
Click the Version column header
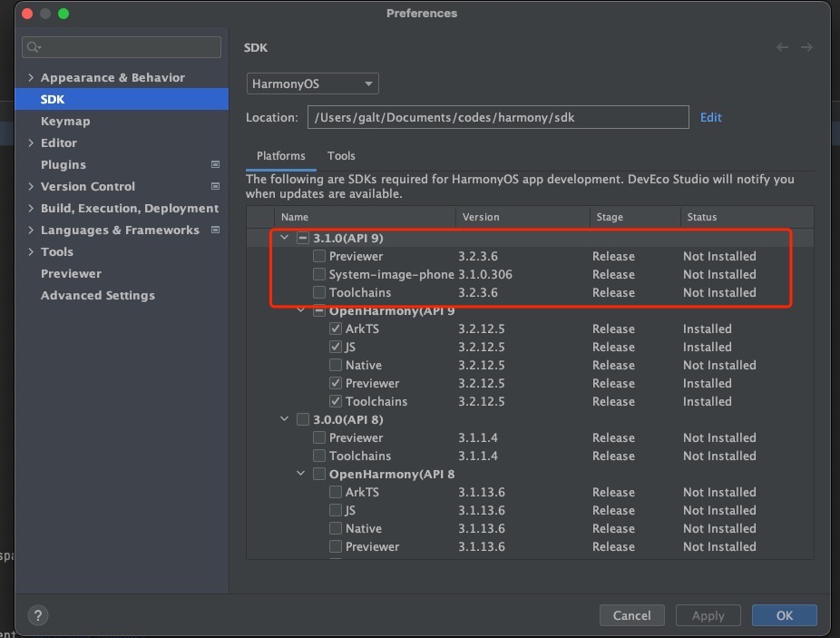click(x=523, y=217)
